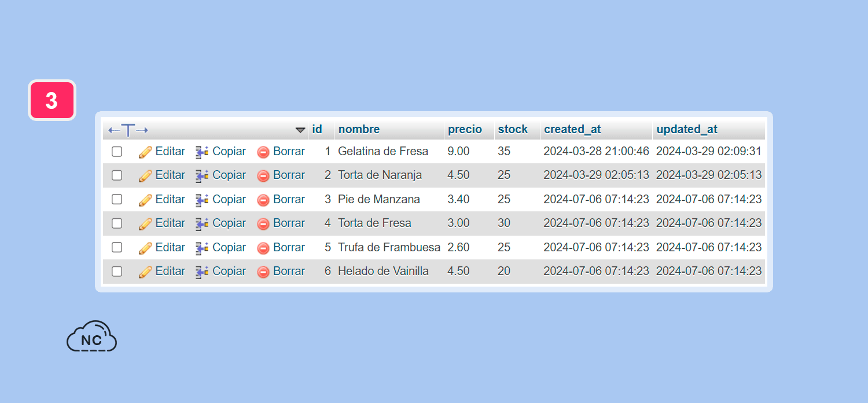Click the copy icon for Torta de Naranja
Image resolution: width=868 pixels, height=403 pixels.
(202, 175)
